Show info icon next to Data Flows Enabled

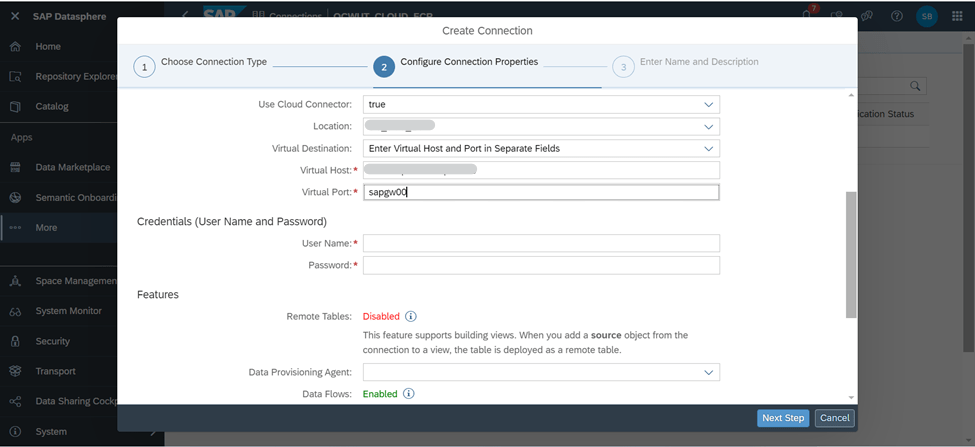[x=409, y=394]
